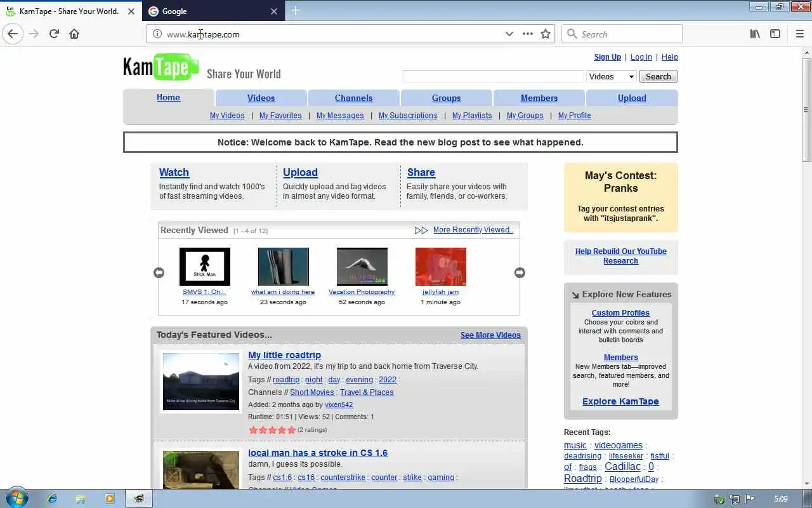Open the Videos search type dropdown
Image resolution: width=812 pixels, height=508 pixels.
click(612, 76)
